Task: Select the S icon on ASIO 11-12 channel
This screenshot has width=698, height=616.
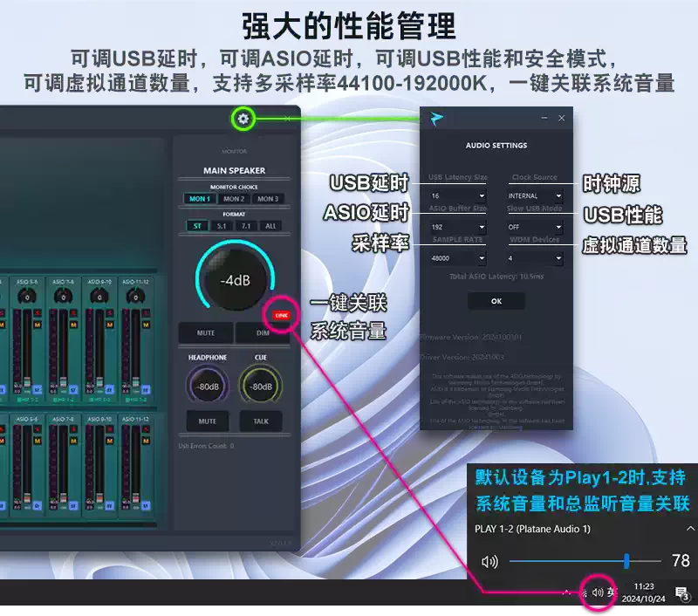Action: pos(147,313)
